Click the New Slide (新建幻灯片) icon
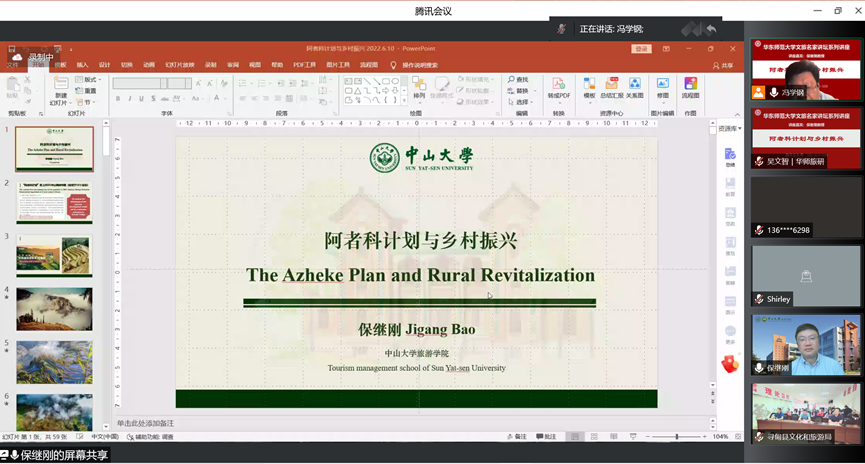Screen dimensions: 865x464 tap(61, 83)
